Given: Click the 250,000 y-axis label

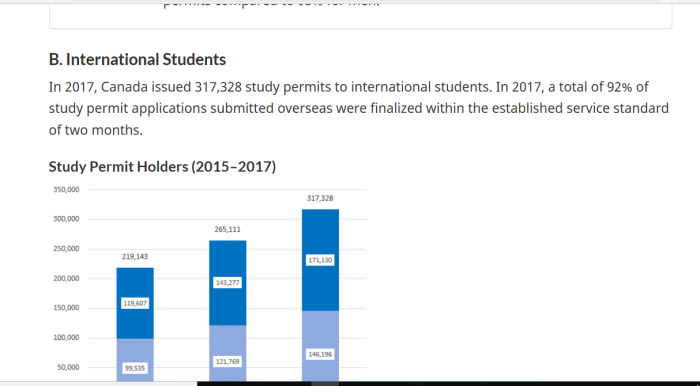Looking at the screenshot, I should (67, 249).
